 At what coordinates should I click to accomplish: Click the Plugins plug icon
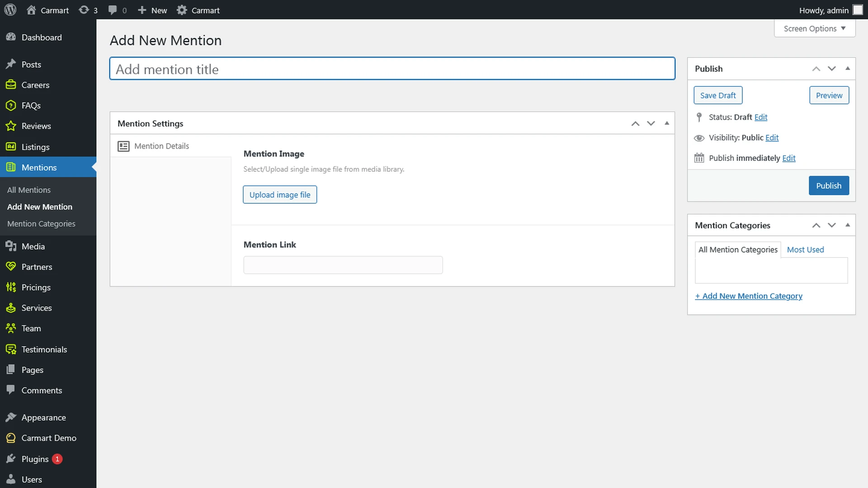pyautogui.click(x=11, y=459)
